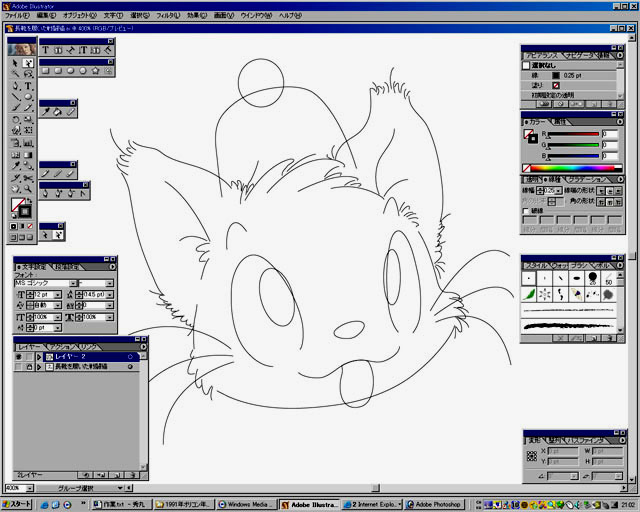
Task: Click the G value input field
Action: (x=610, y=145)
